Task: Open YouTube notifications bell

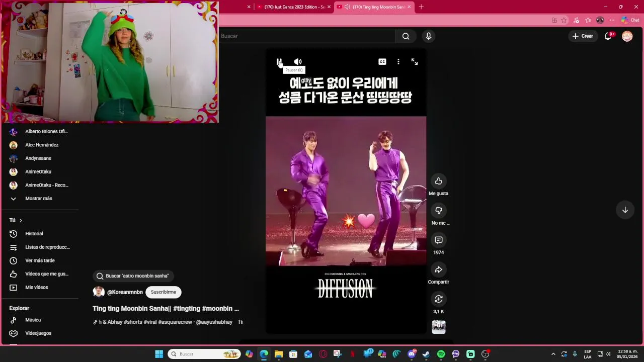Action: pos(608,36)
